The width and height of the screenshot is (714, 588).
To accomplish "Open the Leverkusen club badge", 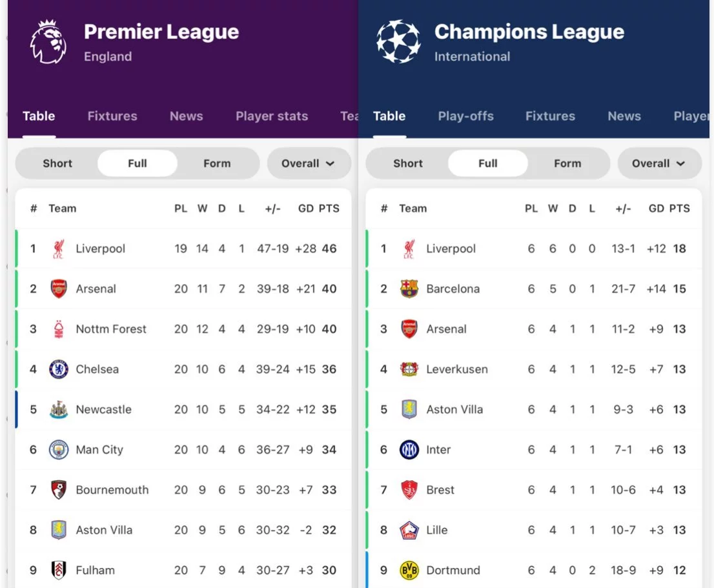I will pyautogui.click(x=409, y=369).
